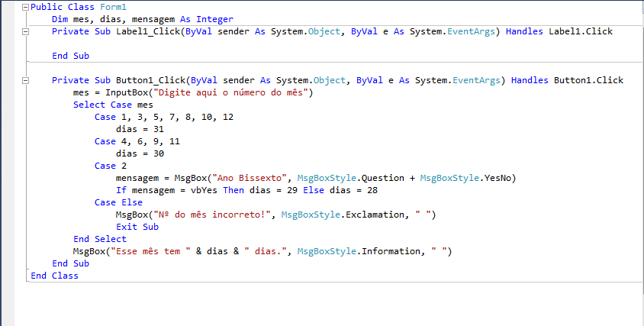Click the End Select statement

tap(100, 239)
